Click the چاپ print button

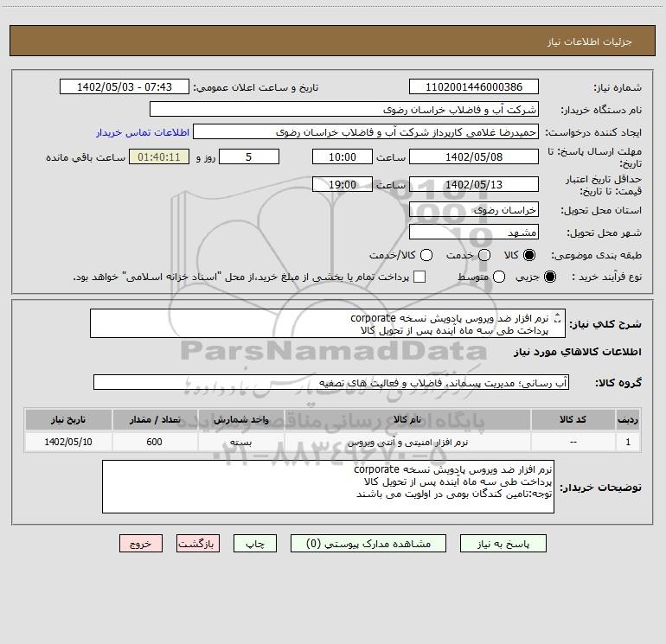[255, 544]
